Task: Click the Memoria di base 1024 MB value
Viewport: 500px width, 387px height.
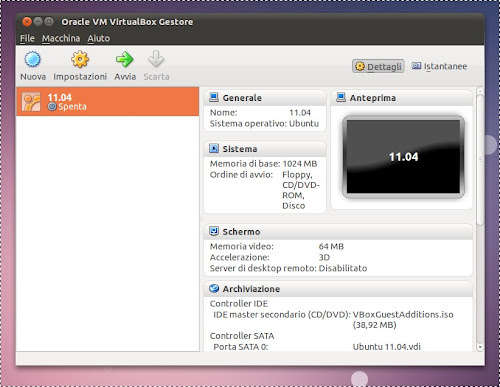Action: click(300, 164)
